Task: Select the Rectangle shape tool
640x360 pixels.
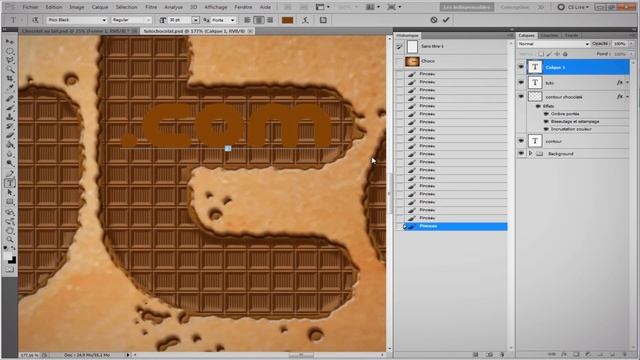Action: tap(9, 202)
